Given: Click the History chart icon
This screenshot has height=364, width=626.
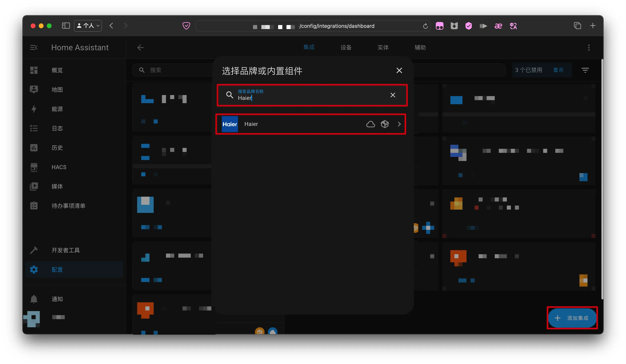Looking at the screenshot, I should coord(34,147).
